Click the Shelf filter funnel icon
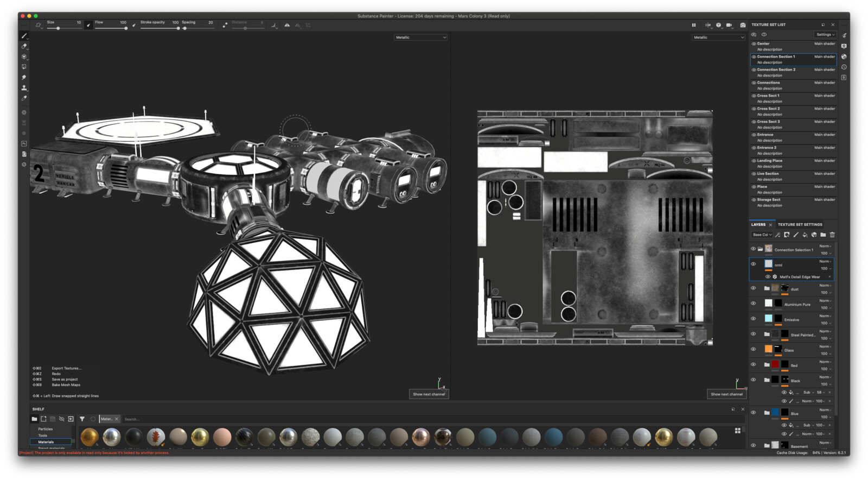Viewport: 868px width, 480px height. coord(82,419)
